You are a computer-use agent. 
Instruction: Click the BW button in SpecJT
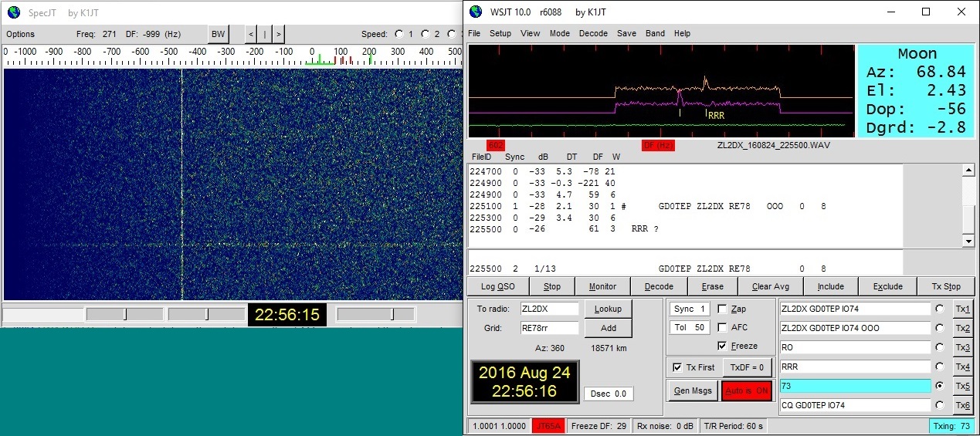point(219,34)
